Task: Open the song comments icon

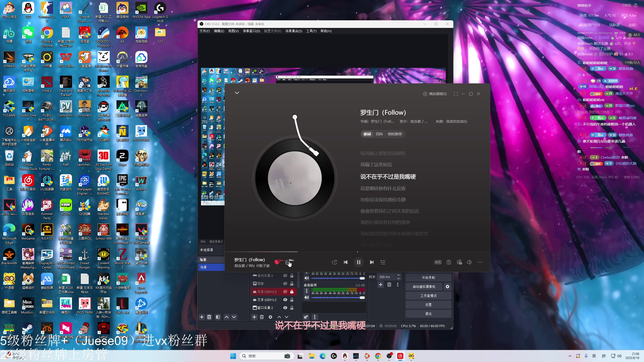Action: click(288, 262)
